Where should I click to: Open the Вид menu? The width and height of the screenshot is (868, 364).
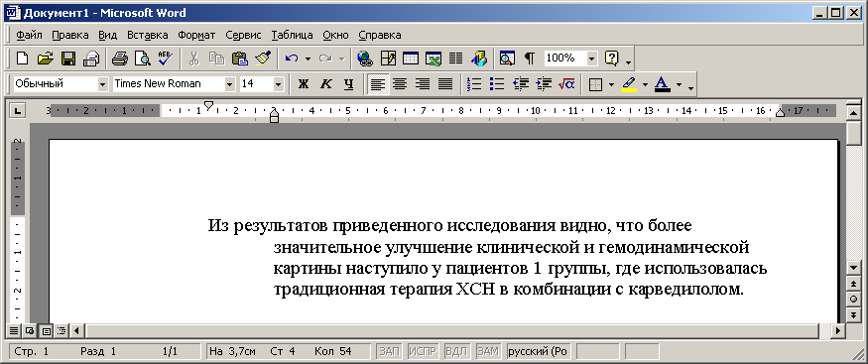tap(108, 35)
